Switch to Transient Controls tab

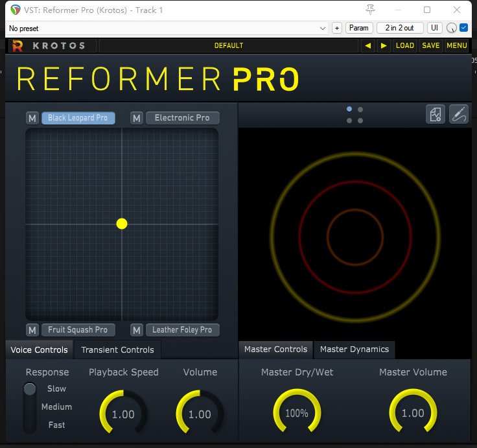pyautogui.click(x=117, y=350)
